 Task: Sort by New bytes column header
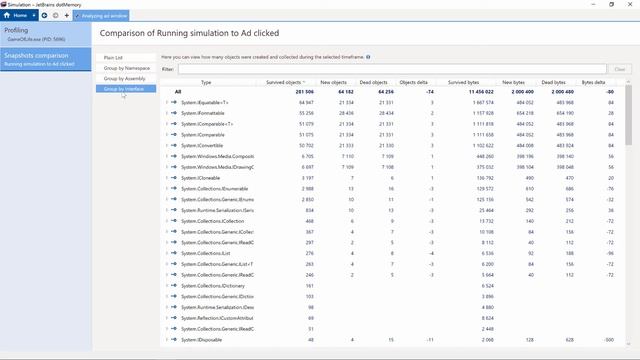(513, 82)
